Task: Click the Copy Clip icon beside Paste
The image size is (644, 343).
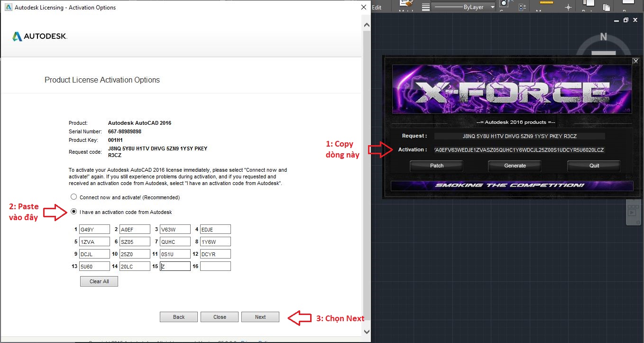Action: click(607, 7)
